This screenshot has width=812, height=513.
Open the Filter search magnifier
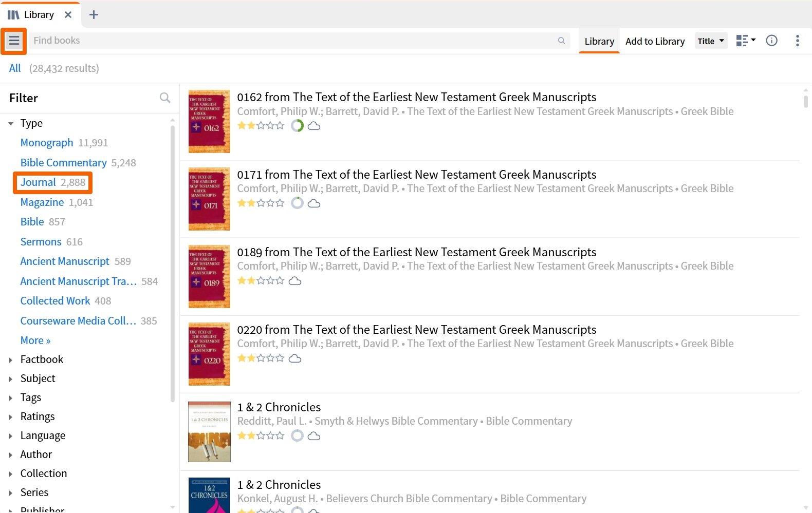click(x=164, y=98)
